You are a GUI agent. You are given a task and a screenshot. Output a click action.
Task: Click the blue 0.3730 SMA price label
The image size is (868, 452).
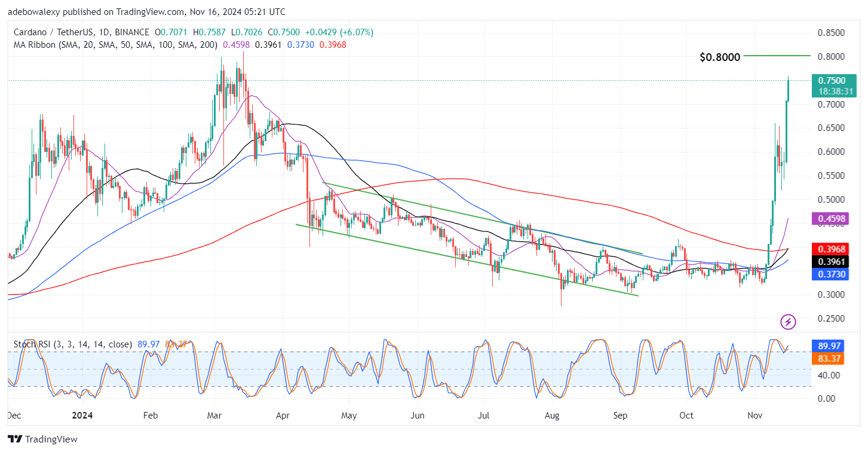pos(832,273)
